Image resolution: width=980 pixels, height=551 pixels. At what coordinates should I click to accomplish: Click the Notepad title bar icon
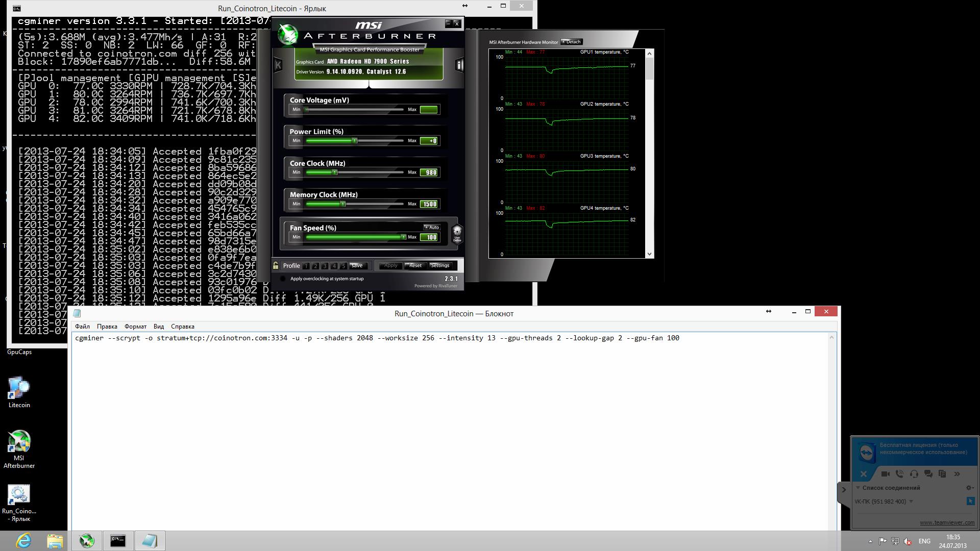77,313
